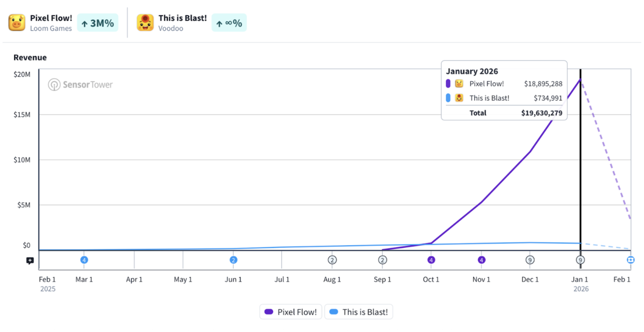Click the This is Blast! icon in the tooltip
This screenshot has width=644, height=332.
pyautogui.click(x=459, y=98)
